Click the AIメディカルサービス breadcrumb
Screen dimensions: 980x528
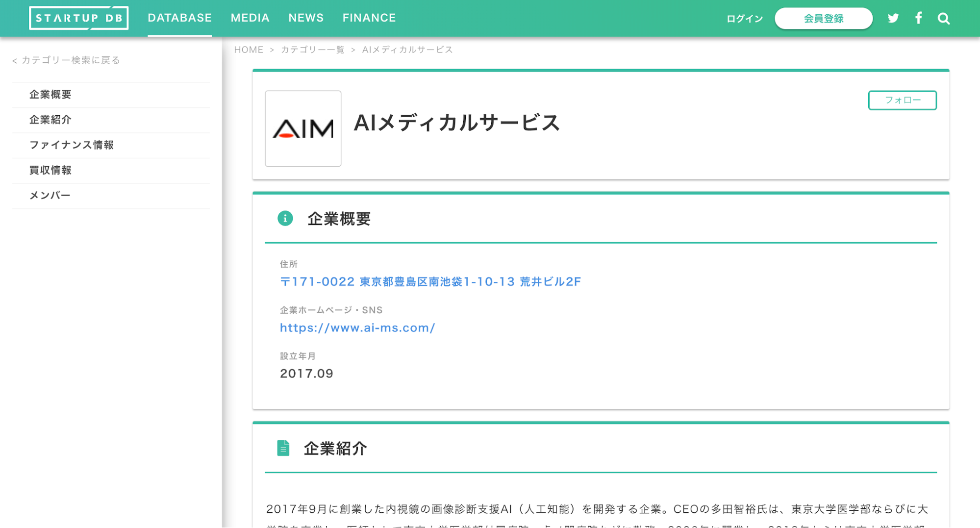407,50
